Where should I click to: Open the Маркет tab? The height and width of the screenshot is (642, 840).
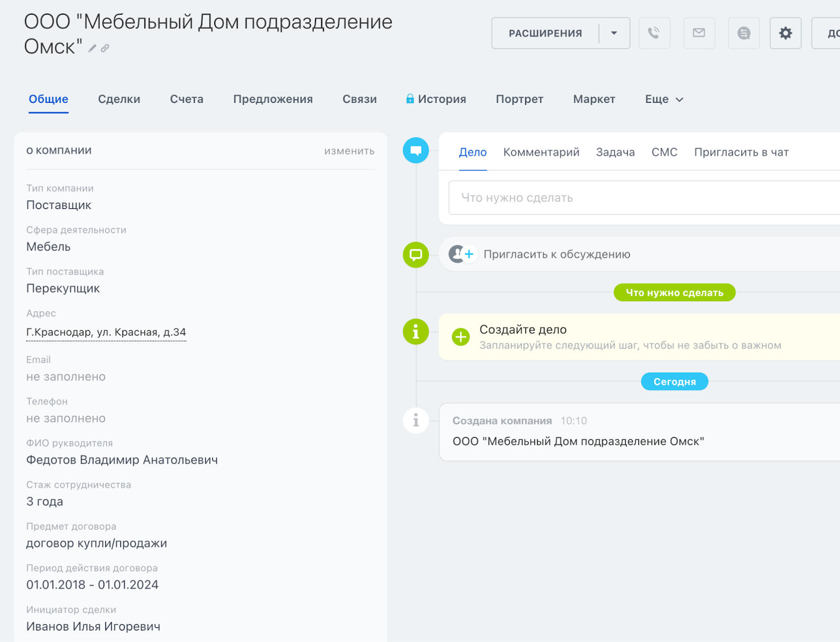pyautogui.click(x=594, y=99)
